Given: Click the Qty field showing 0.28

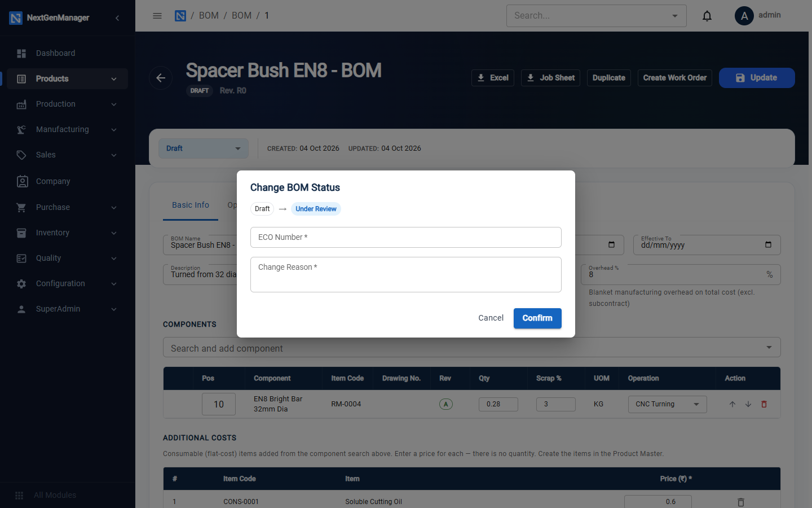Looking at the screenshot, I should coord(498,404).
